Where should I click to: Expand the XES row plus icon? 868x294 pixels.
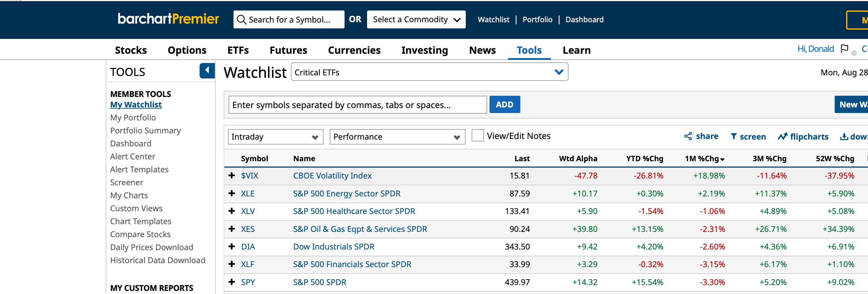231,229
